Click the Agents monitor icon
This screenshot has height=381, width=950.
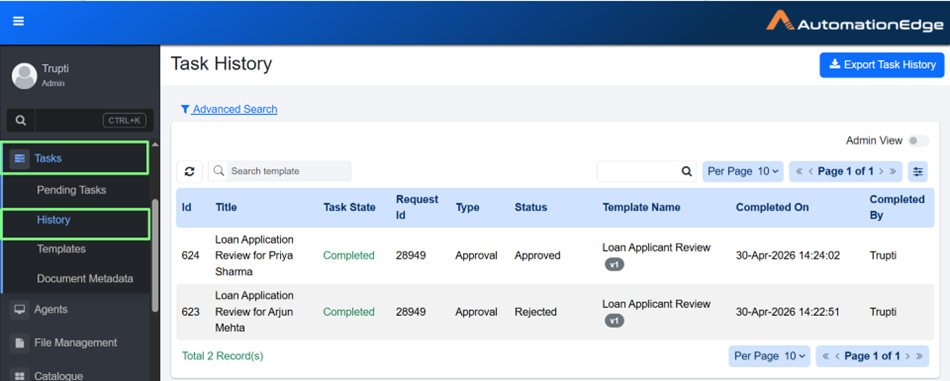point(20,310)
